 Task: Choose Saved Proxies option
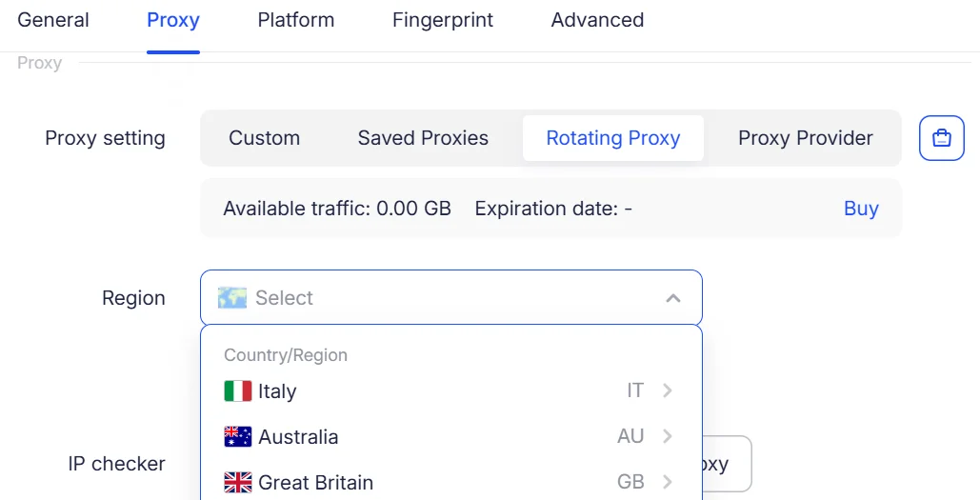click(x=423, y=138)
